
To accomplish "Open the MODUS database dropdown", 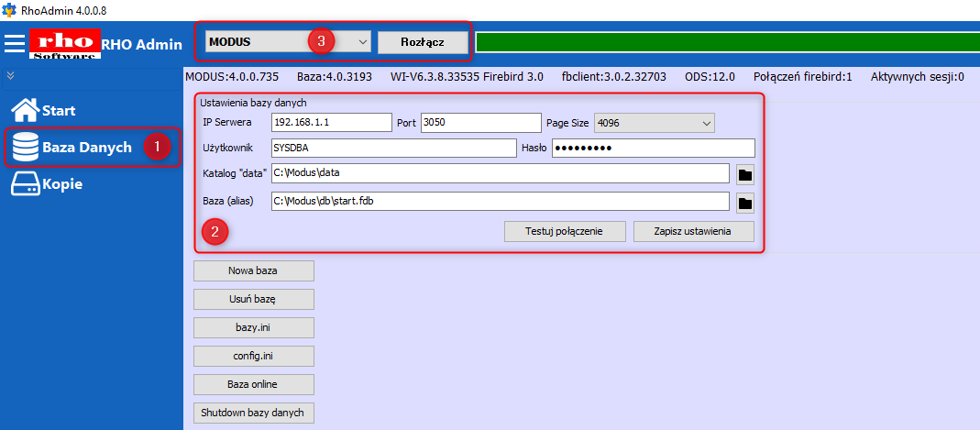I will (x=361, y=42).
